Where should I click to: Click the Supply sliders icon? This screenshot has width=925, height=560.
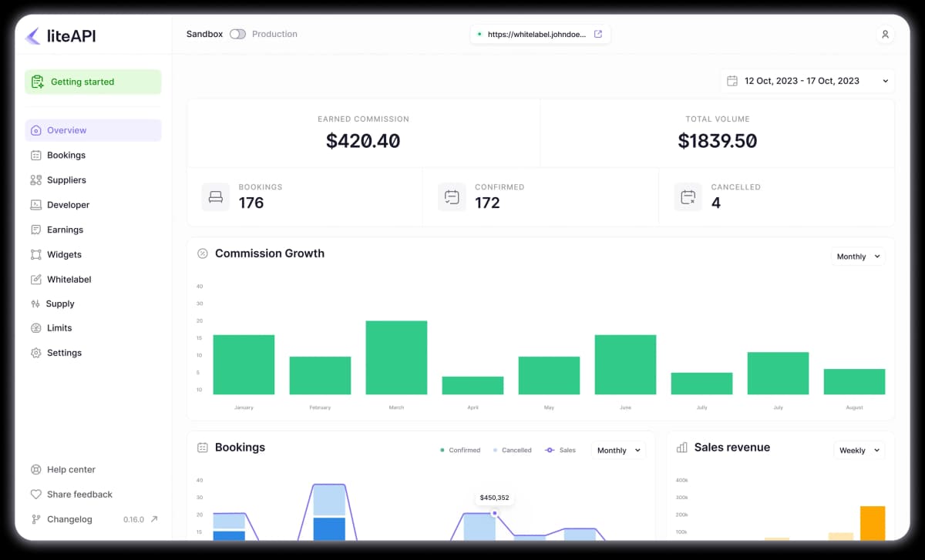[x=35, y=303]
